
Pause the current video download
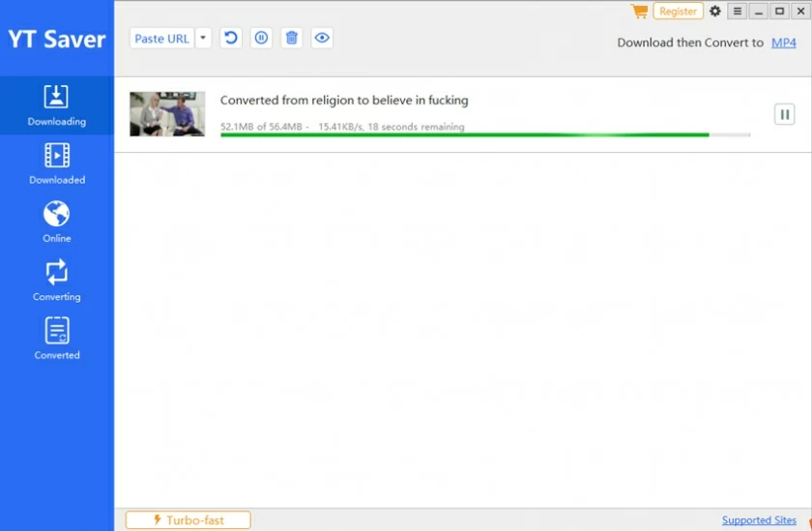784,114
